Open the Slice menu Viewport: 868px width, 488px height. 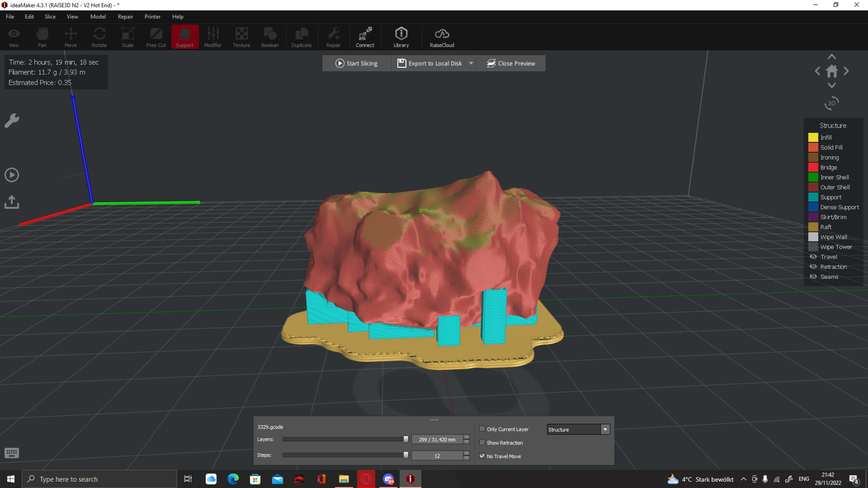point(50,16)
